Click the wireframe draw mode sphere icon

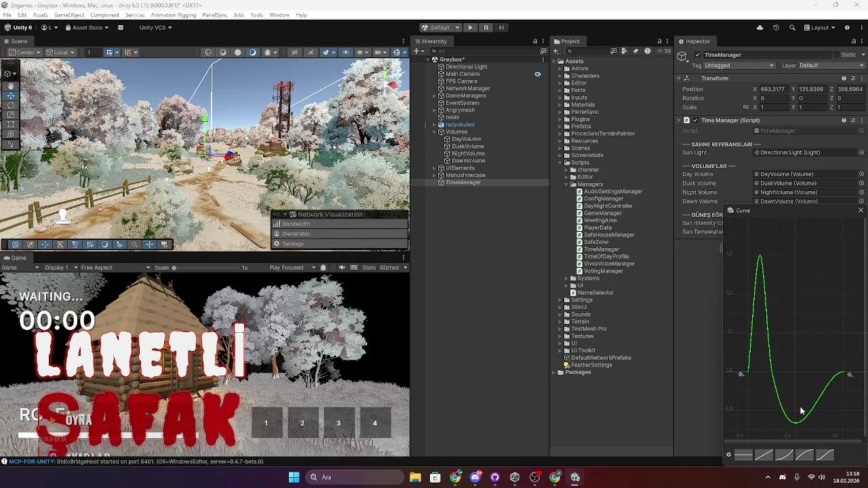point(208,52)
